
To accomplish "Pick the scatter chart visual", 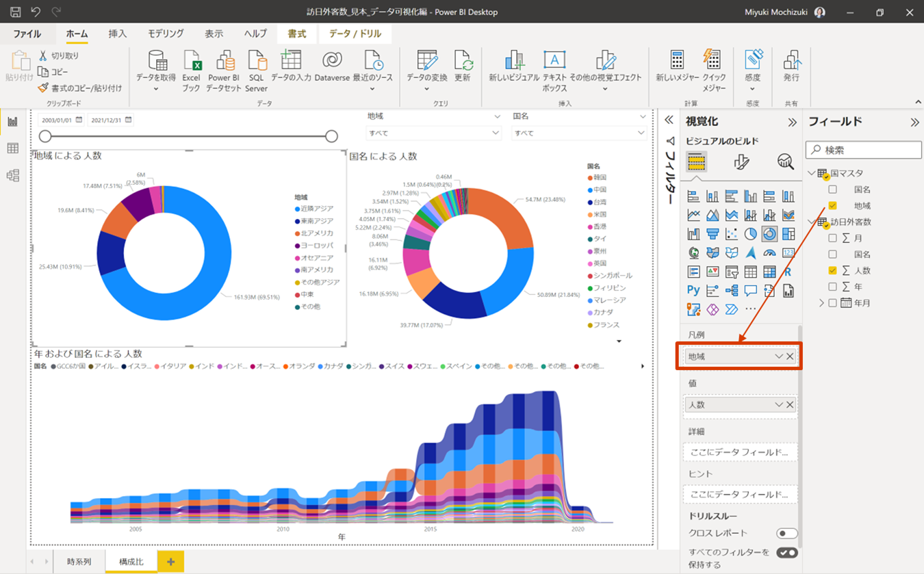I will (731, 234).
